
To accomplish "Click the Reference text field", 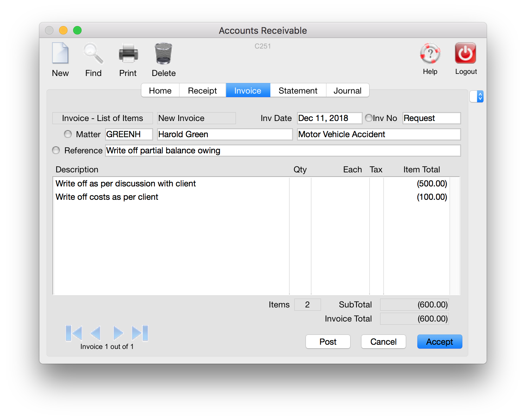I will click(x=283, y=151).
